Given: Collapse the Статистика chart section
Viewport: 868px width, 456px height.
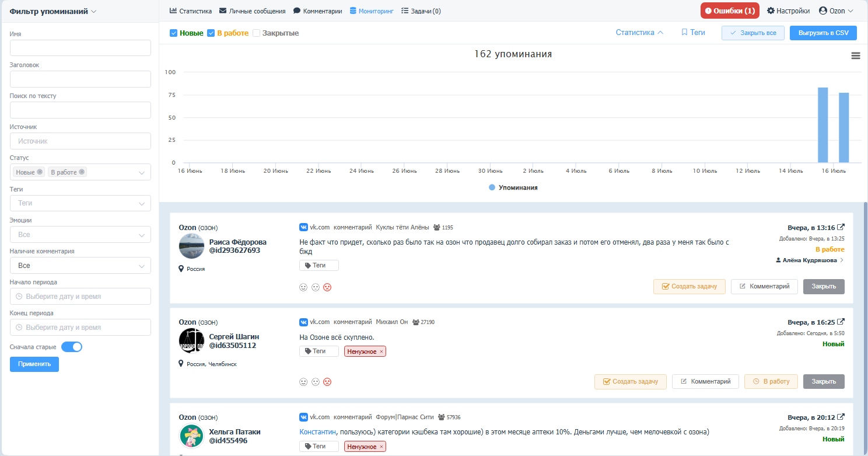Looking at the screenshot, I should pos(639,33).
